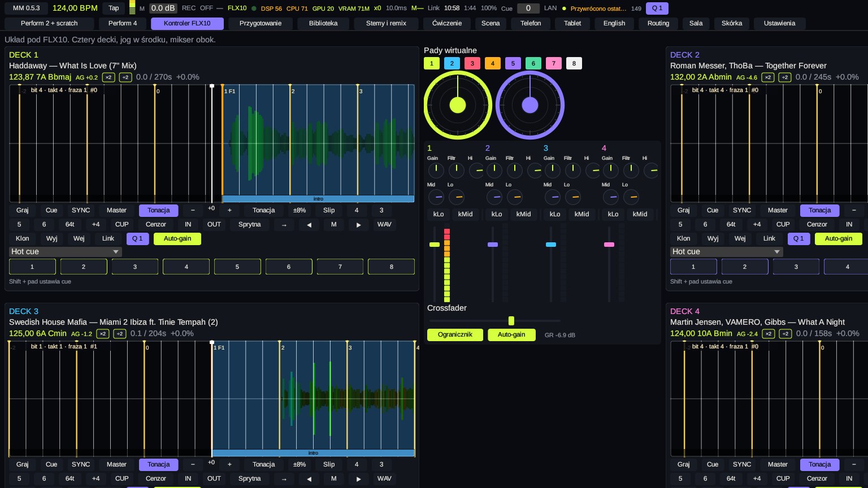This screenshot has width=868, height=488.
Task: Click the purple jog wheel
Action: point(530,105)
